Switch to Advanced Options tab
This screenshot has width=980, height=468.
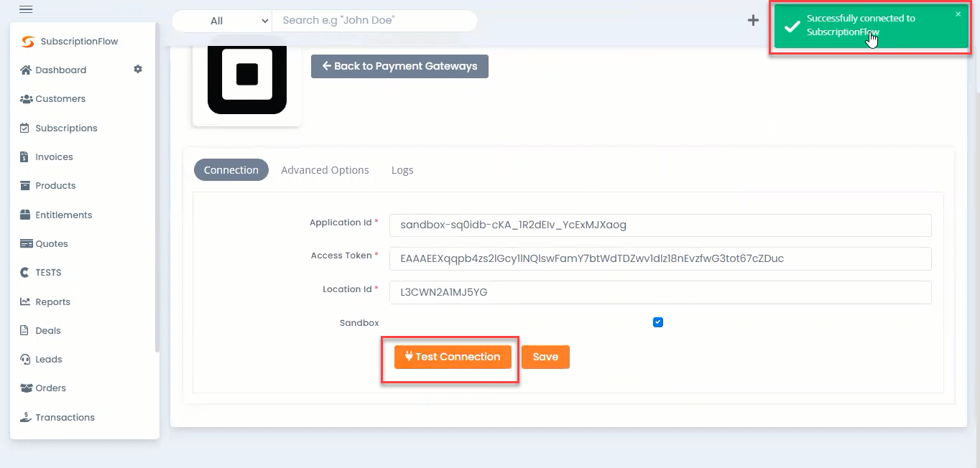[325, 170]
